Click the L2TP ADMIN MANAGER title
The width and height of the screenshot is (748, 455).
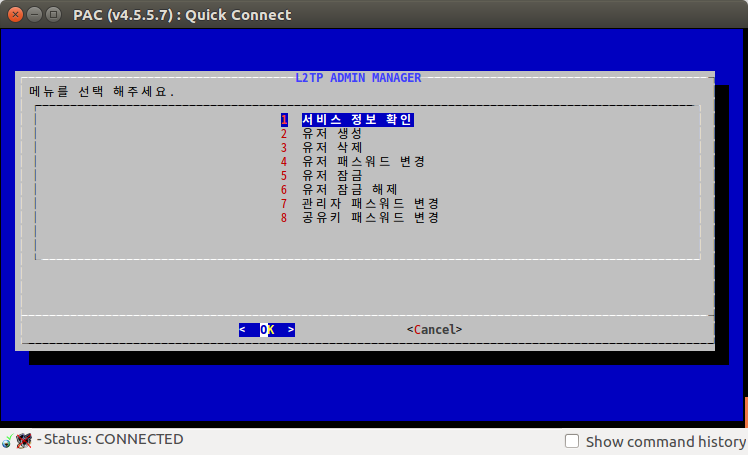[x=358, y=78]
